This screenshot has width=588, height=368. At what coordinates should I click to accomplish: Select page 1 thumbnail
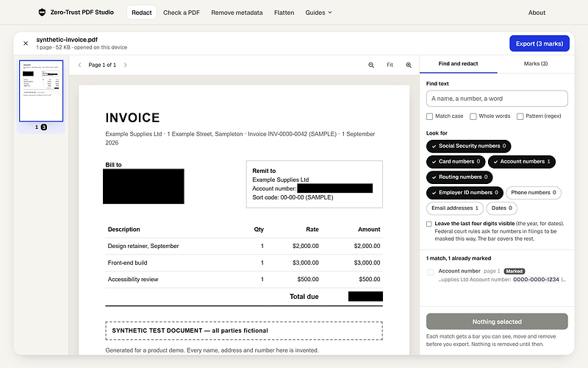(x=41, y=91)
